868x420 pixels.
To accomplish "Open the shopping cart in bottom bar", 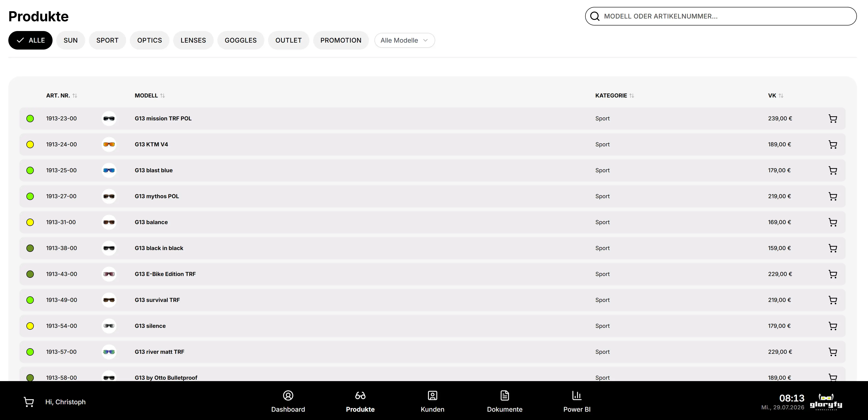I will (29, 402).
